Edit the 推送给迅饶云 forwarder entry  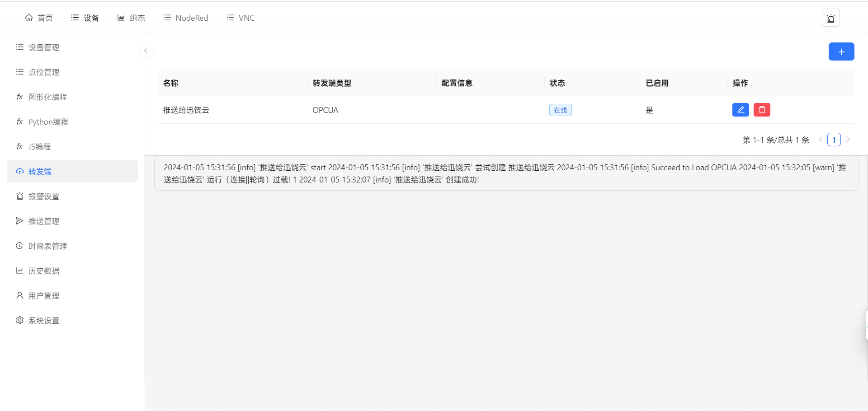740,110
